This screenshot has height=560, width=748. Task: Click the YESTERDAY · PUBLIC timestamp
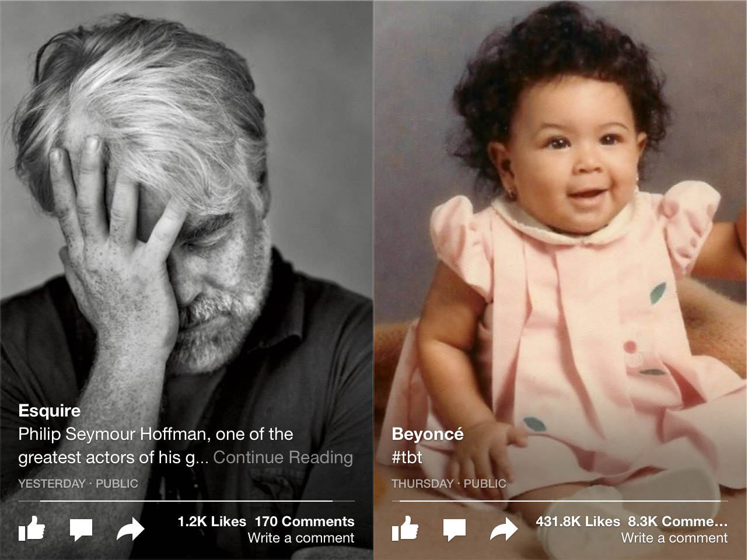(x=78, y=484)
